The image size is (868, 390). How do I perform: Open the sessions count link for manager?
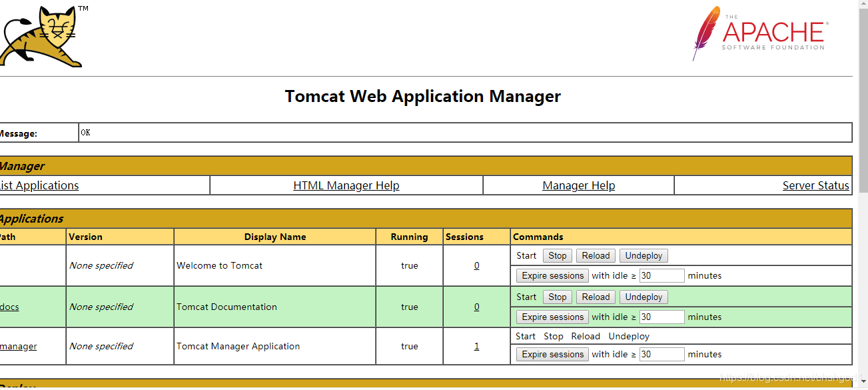[476, 346]
